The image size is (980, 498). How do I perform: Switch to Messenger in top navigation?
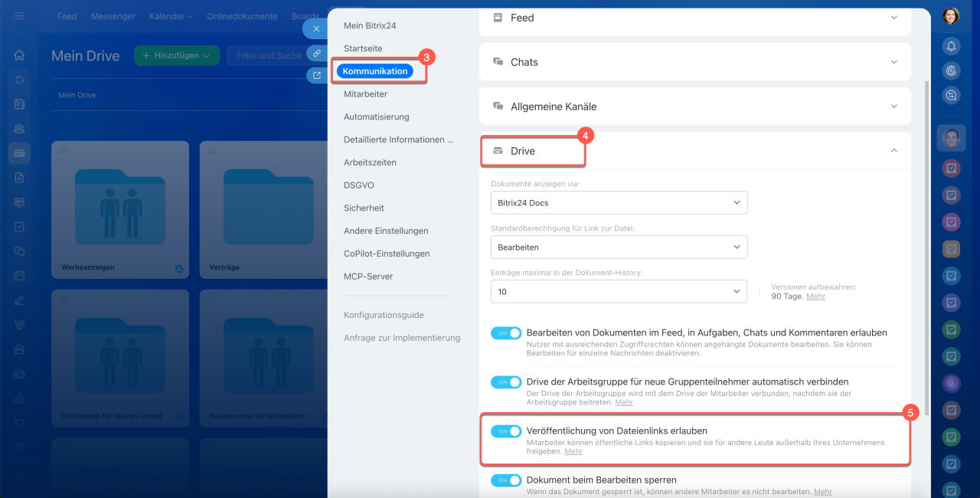113,16
